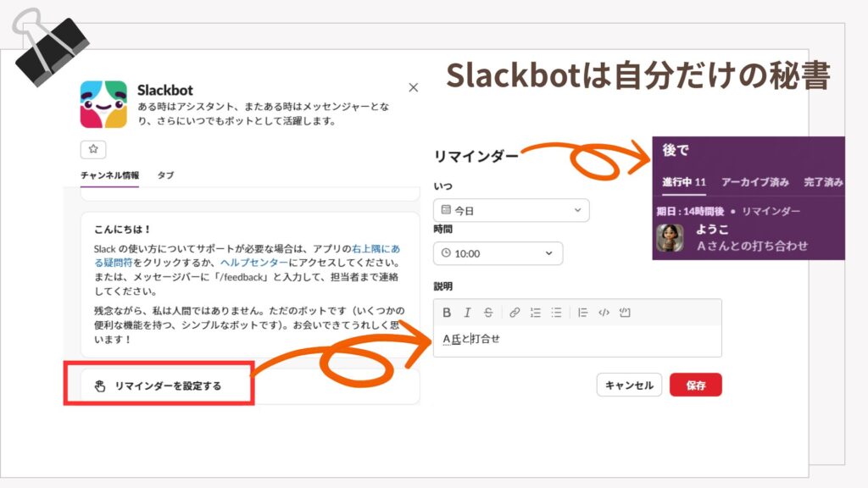The image size is (868, 488).
Task: Select the 完了済み tab
Action: (x=823, y=182)
